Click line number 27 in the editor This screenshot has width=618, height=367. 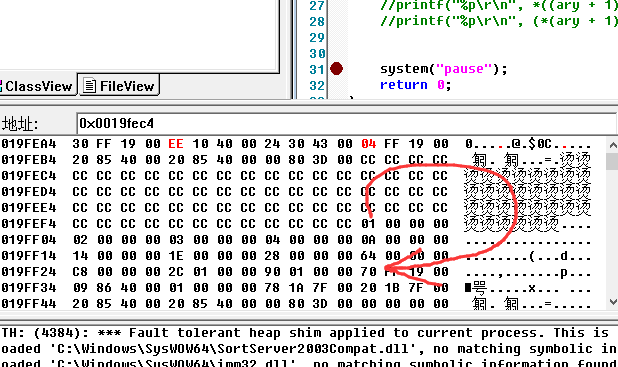coord(317,6)
